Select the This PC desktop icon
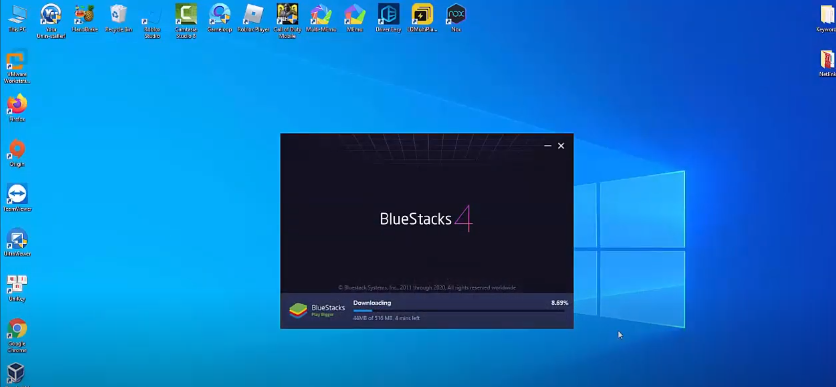836x387 pixels. [x=17, y=18]
